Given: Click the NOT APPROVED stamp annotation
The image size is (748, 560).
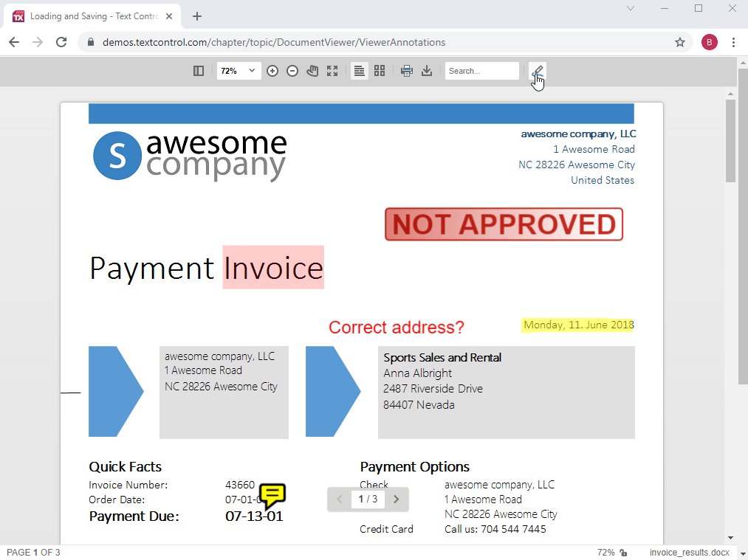Looking at the screenshot, I should pyautogui.click(x=504, y=224).
